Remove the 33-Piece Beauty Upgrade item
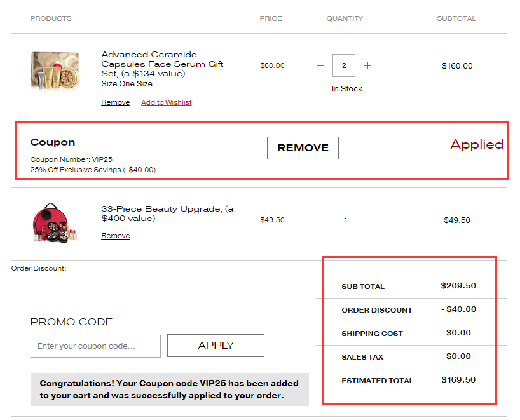 click(x=115, y=236)
